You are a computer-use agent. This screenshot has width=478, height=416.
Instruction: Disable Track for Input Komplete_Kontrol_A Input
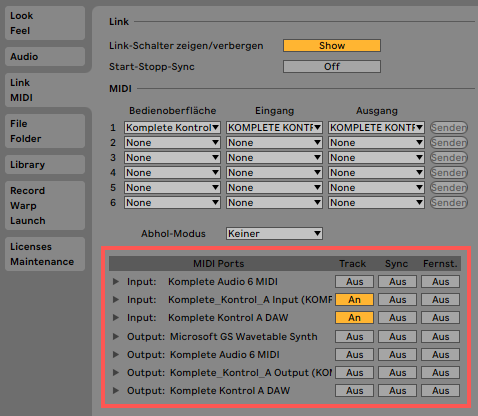click(354, 300)
